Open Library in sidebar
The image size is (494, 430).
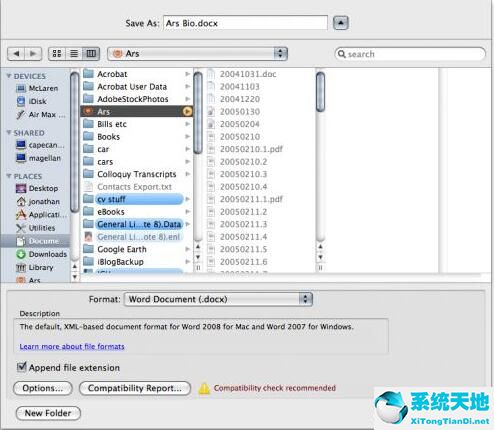click(x=35, y=267)
